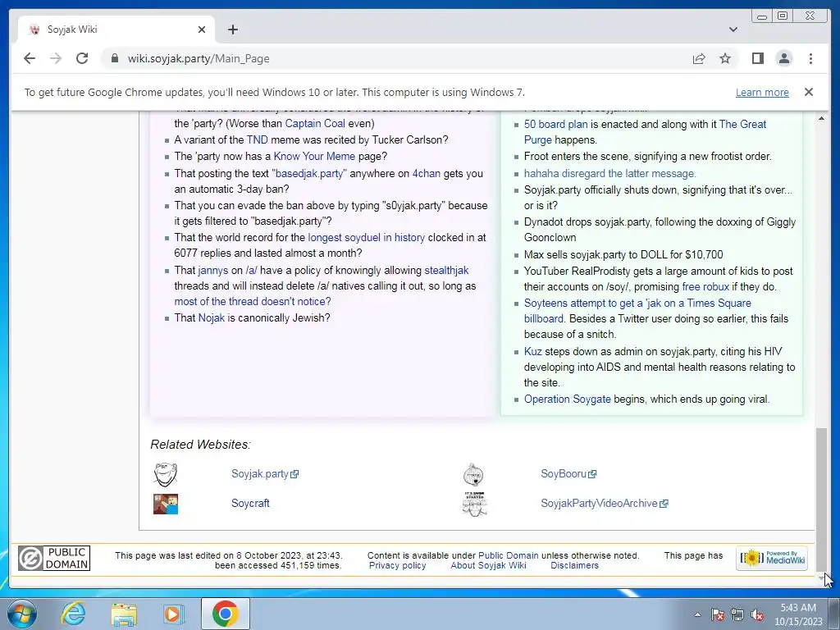
Task: Open Windows Explorer folder from taskbar
Action: pyautogui.click(x=124, y=614)
